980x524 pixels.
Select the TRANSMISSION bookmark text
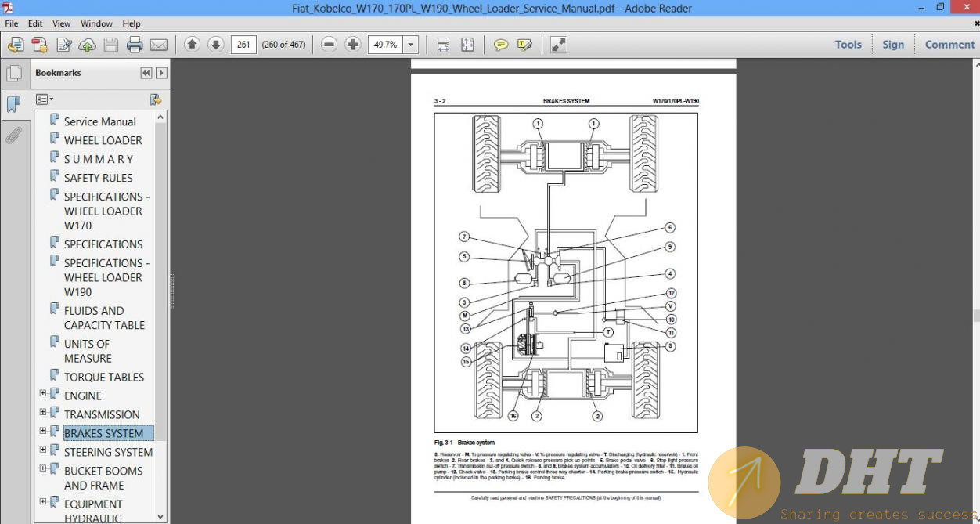pos(102,414)
